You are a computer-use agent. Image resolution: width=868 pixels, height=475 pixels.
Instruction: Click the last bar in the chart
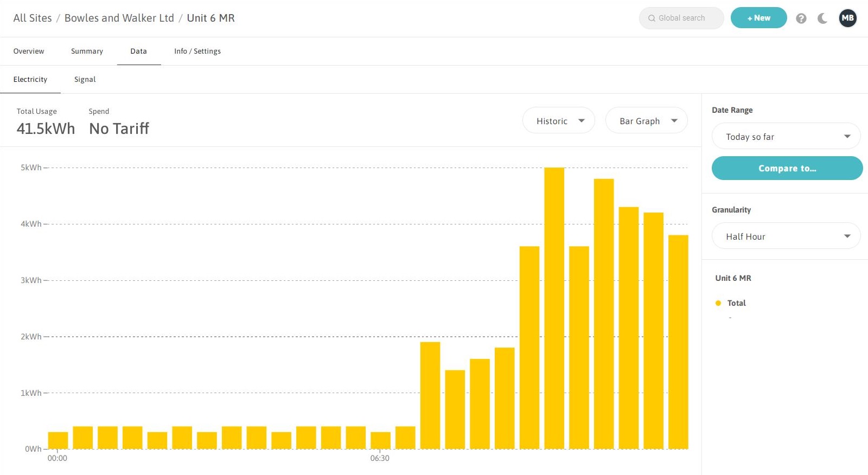click(x=678, y=342)
